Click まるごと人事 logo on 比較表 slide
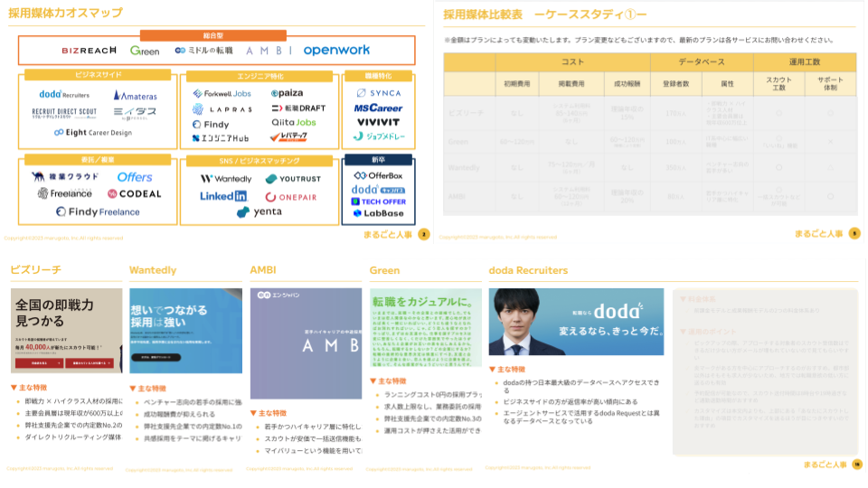This screenshot has width=868, height=488. [819, 233]
